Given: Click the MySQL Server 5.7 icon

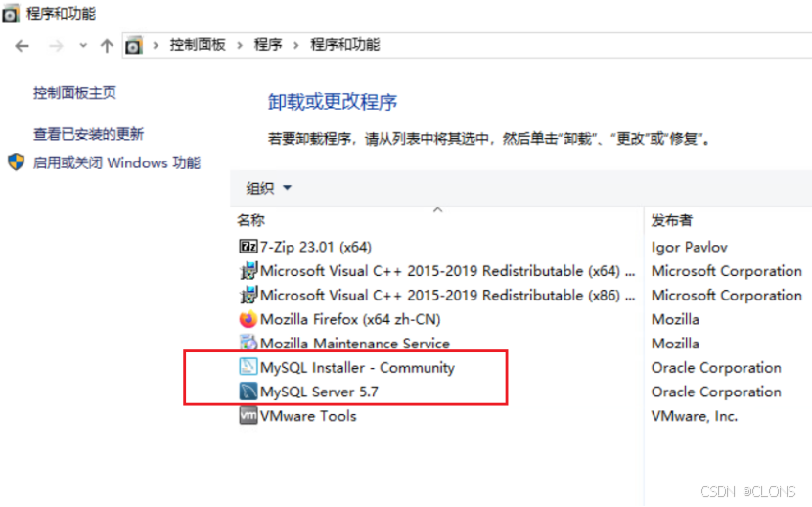Looking at the screenshot, I should pyautogui.click(x=248, y=391).
